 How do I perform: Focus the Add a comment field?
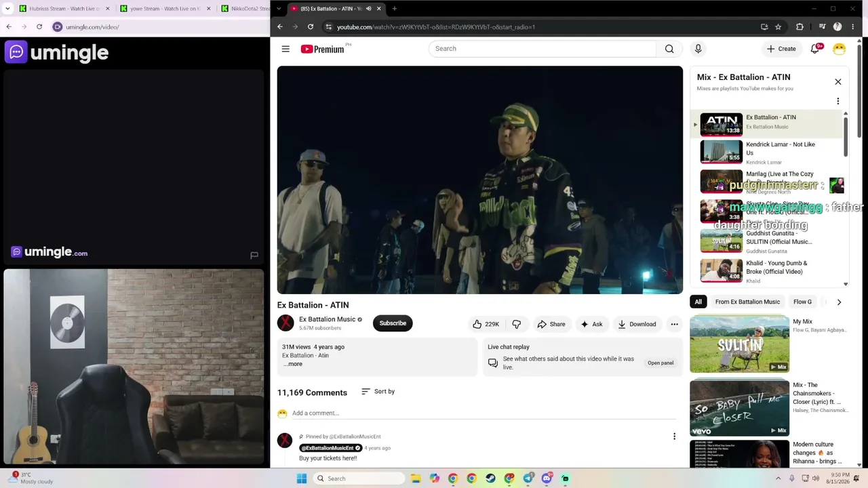click(484, 413)
